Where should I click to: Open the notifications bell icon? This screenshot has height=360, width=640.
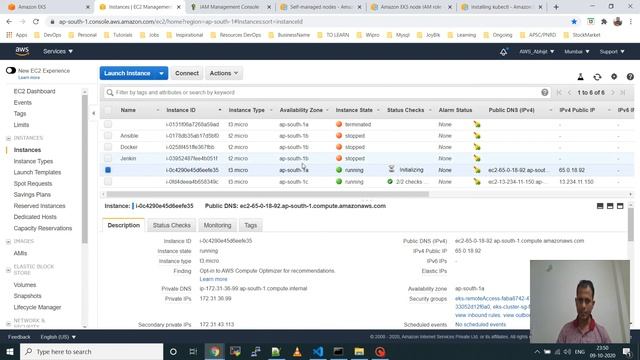pyautogui.click(x=504, y=51)
